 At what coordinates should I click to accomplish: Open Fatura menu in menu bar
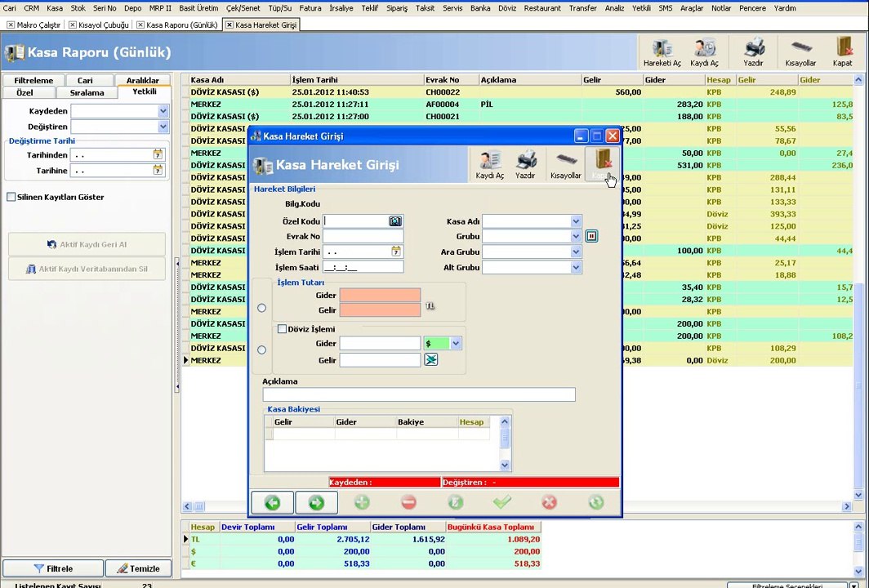coord(310,8)
